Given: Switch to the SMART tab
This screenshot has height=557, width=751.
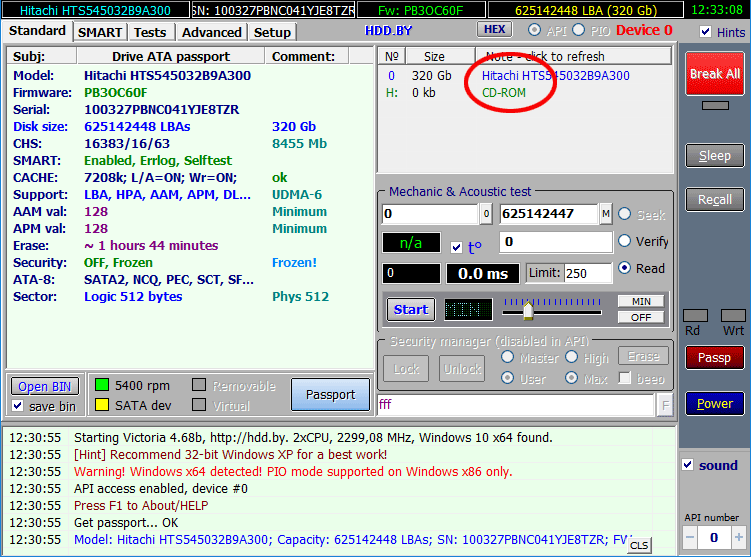Looking at the screenshot, I should pos(100,32).
